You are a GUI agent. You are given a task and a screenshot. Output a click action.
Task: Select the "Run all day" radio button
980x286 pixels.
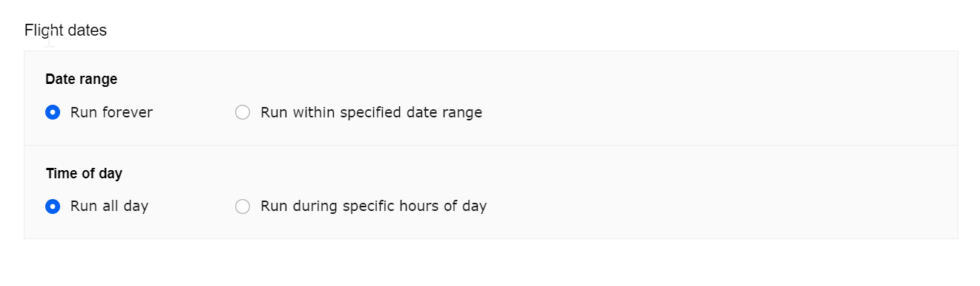pyautogui.click(x=53, y=207)
